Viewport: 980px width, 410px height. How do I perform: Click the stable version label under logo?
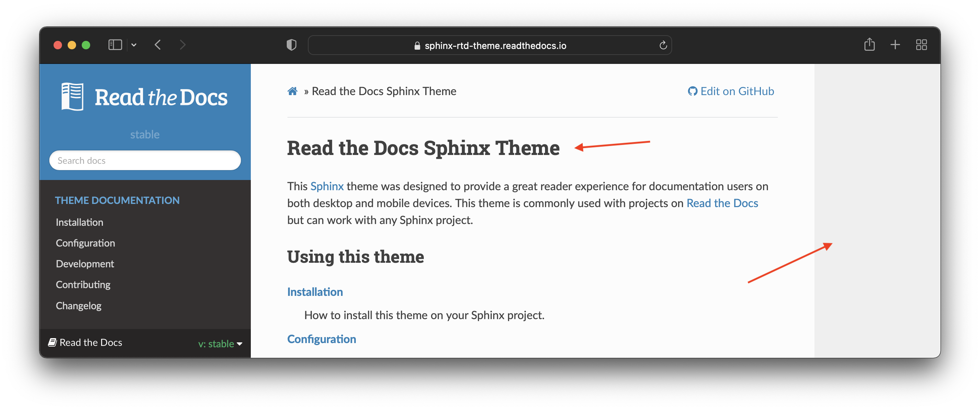point(144,135)
